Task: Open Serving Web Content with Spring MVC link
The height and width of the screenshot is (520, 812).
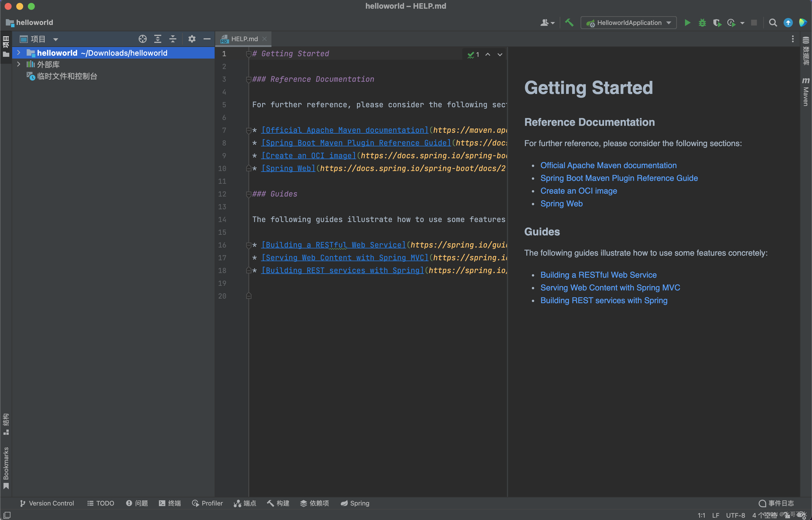Action: pyautogui.click(x=610, y=288)
